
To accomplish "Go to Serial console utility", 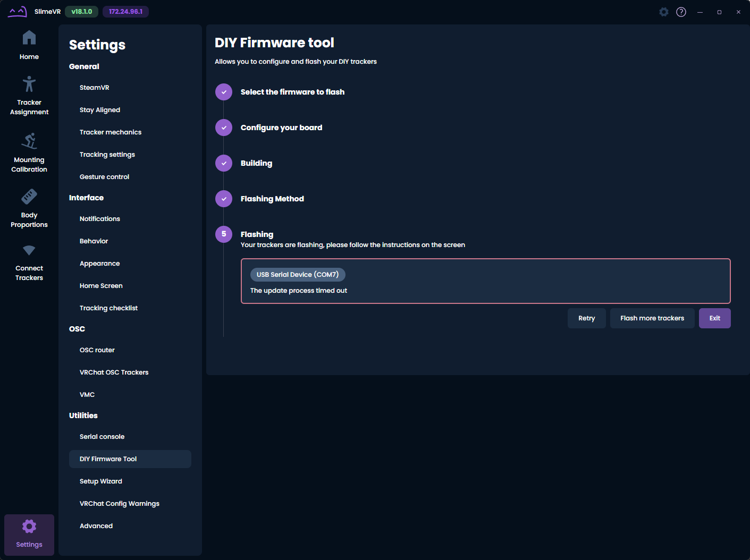I will click(102, 437).
